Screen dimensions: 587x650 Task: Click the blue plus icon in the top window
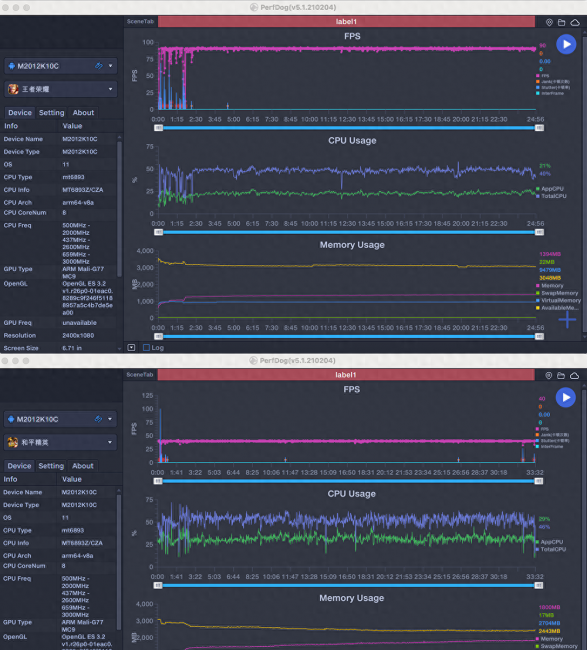click(567, 319)
